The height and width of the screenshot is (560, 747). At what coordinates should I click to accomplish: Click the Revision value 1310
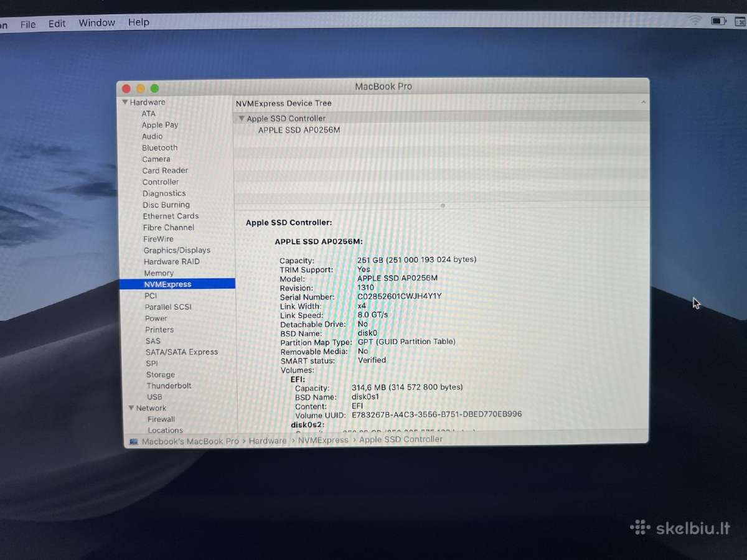click(x=365, y=287)
